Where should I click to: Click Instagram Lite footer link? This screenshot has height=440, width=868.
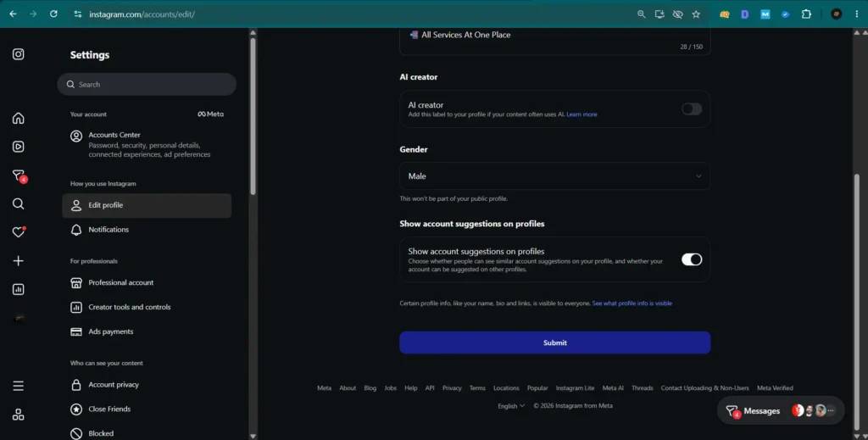coord(576,388)
